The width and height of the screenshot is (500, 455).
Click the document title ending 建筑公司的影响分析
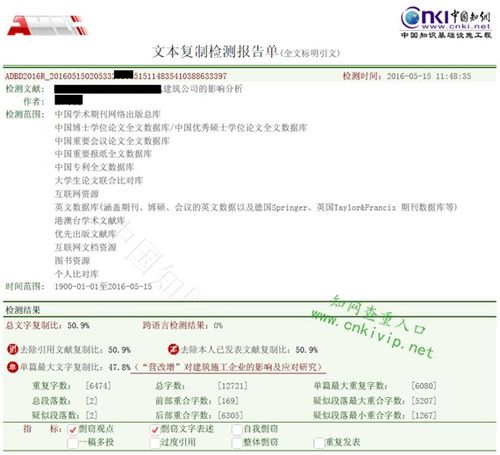click(x=148, y=89)
